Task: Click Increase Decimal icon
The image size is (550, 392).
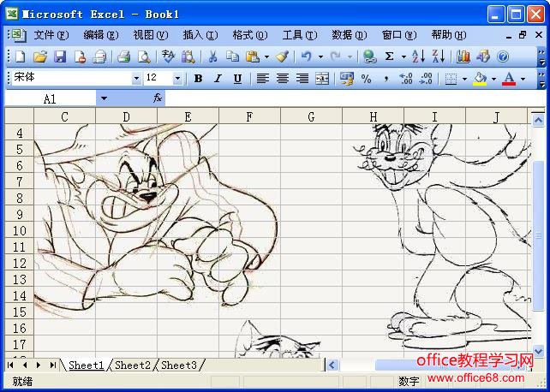Action: click(x=406, y=79)
